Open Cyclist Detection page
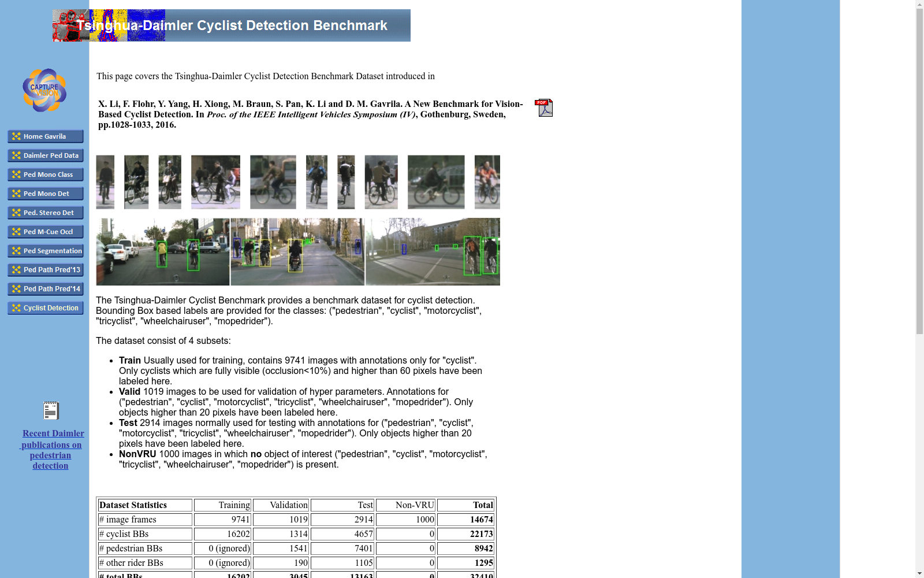 (x=46, y=308)
